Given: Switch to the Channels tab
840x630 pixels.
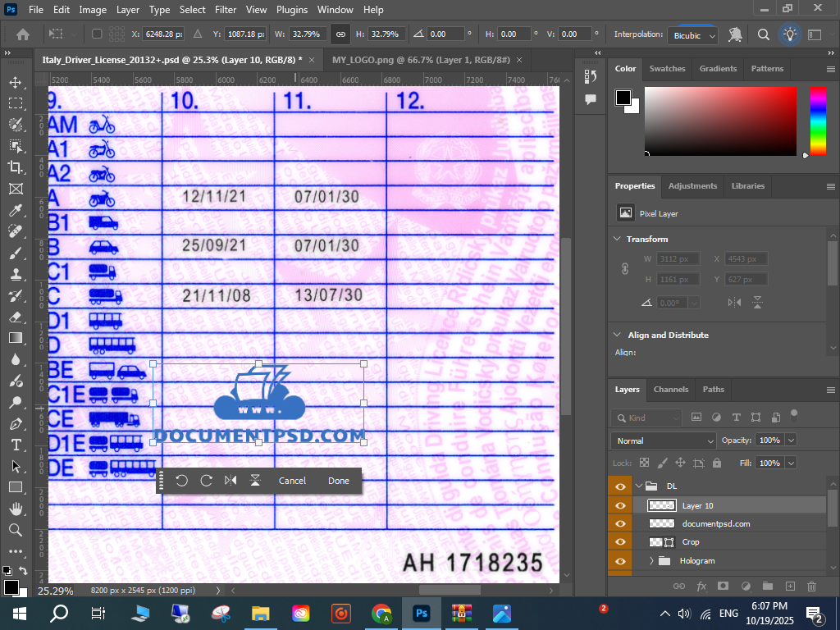Looking at the screenshot, I should coord(670,390).
